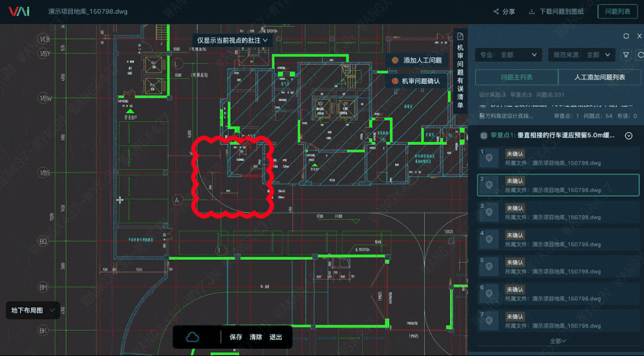Click 保存 to save the markup

pyautogui.click(x=236, y=337)
